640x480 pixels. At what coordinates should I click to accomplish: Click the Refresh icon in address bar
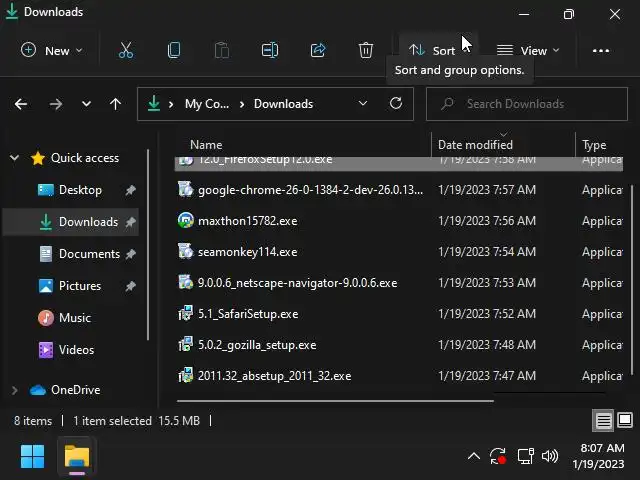(396, 103)
